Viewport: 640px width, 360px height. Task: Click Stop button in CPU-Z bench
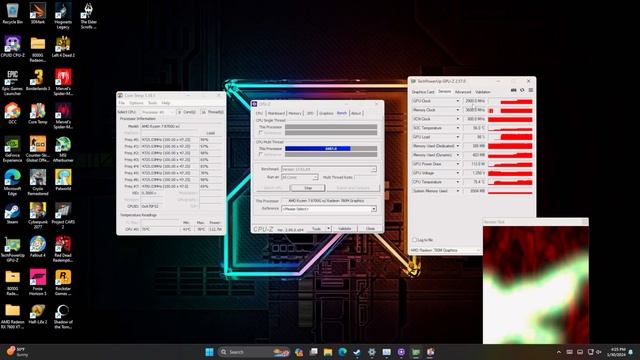click(308, 188)
